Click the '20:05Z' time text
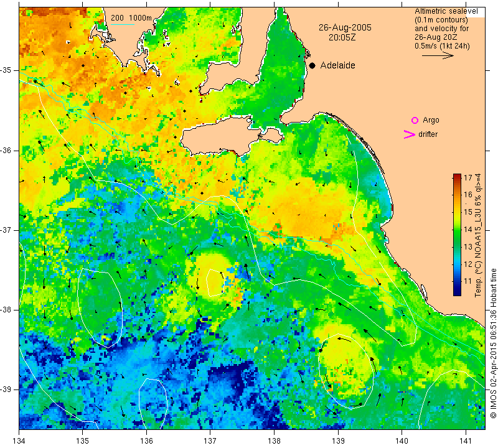498x448 pixels. coord(342,37)
